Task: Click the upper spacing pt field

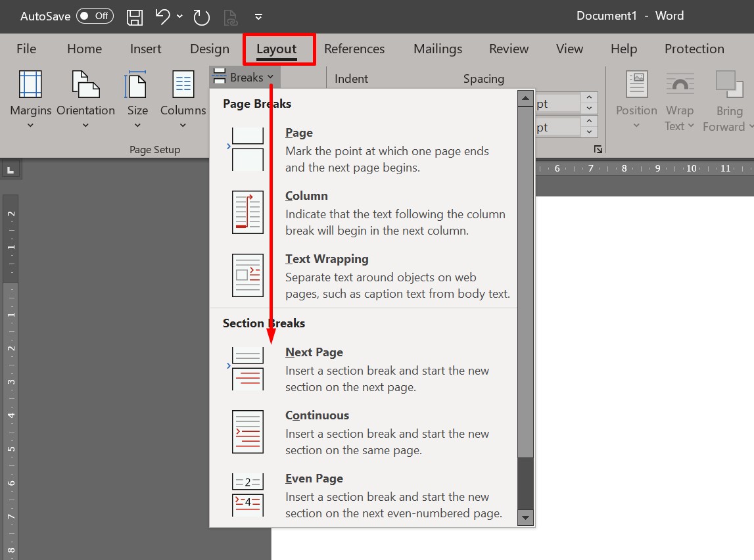Action: (x=558, y=103)
